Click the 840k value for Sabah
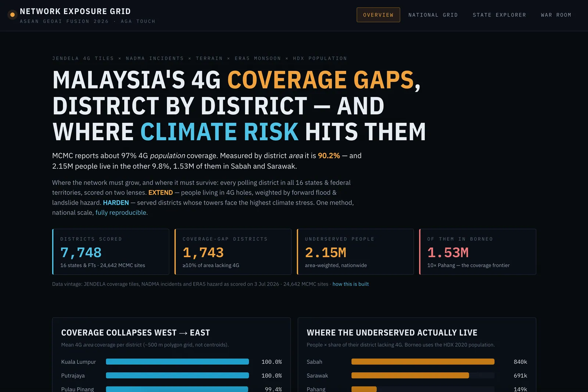This screenshot has height=392, width=588. (x=520, y=362)
